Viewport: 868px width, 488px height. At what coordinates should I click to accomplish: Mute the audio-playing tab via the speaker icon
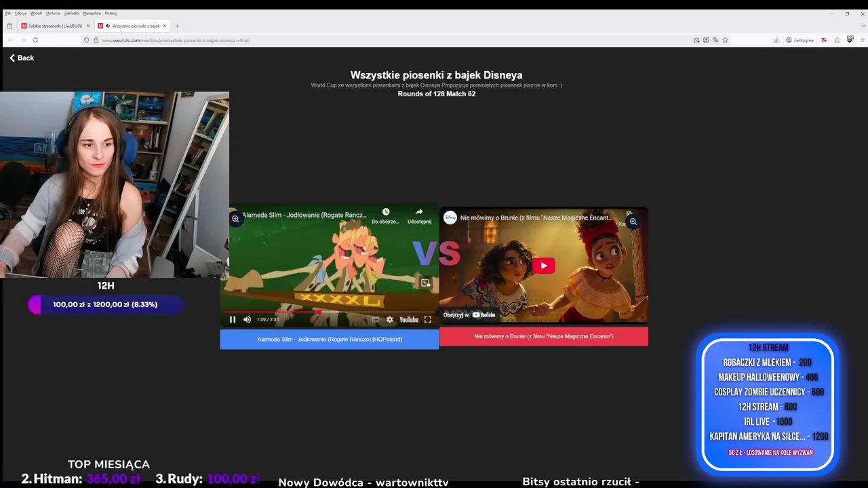coord(108,26)
